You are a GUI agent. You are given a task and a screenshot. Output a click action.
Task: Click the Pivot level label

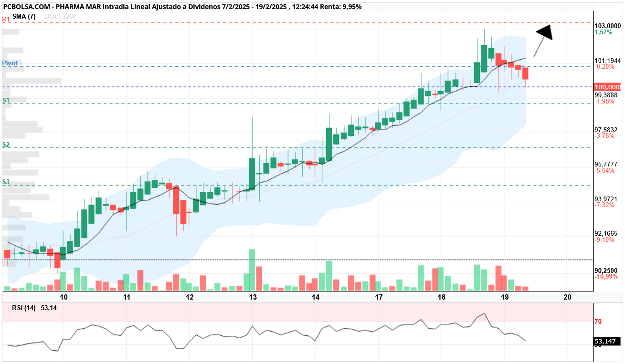(10, 63)
